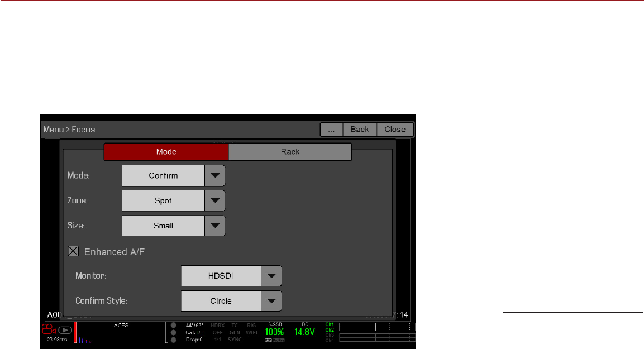
Task: Click the Ch2 audio channel label
Action: click(x=330, y=329)
